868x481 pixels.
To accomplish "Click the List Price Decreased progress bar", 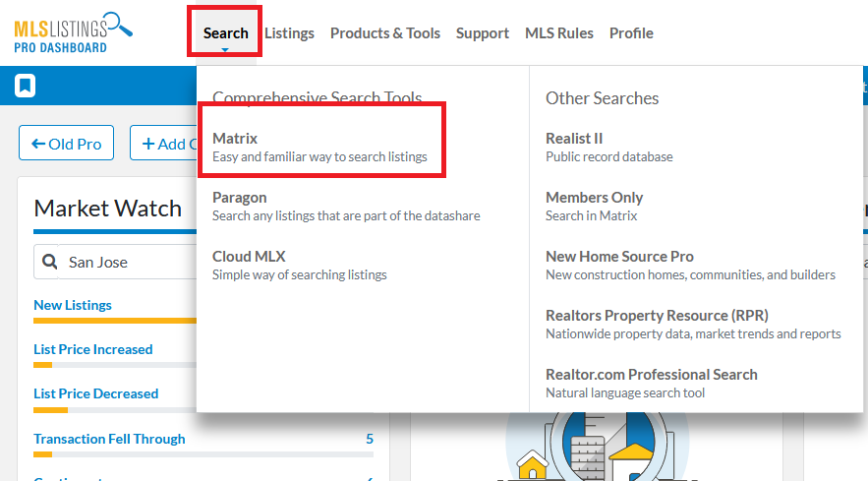I will click(115, 410).
